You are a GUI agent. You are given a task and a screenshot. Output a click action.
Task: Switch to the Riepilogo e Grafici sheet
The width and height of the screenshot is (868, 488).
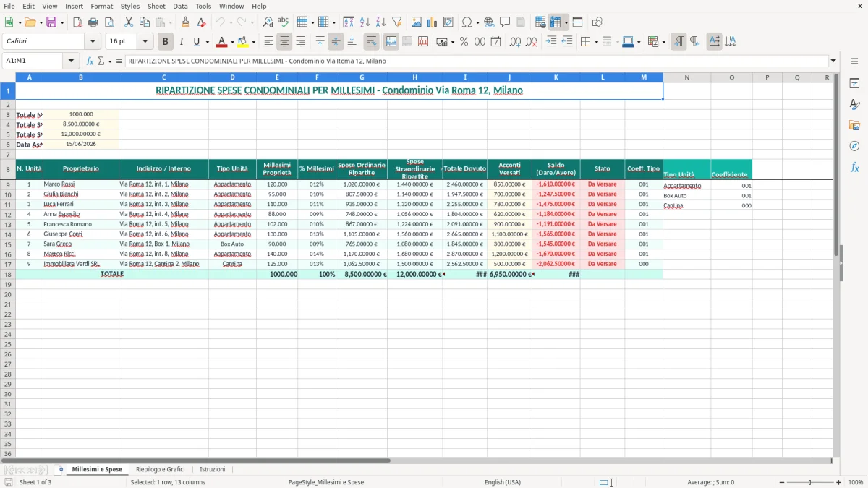(x=160, y=469)
